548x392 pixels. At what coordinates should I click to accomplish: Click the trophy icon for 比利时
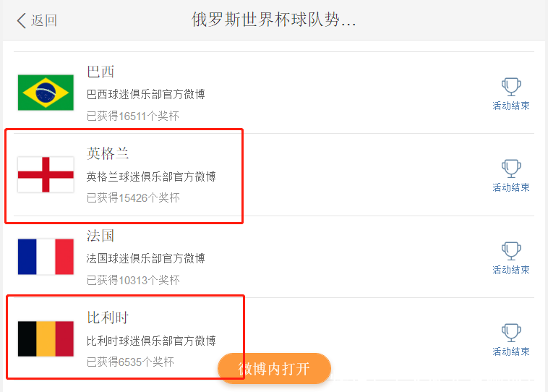pyautogui.click(x=511, y=333)
